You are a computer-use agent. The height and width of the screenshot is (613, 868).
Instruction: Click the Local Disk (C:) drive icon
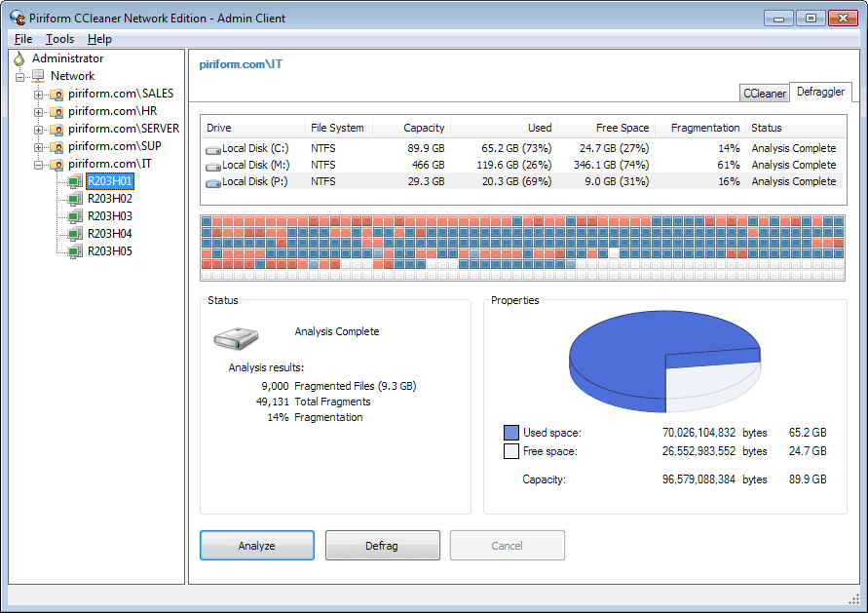pos(213,149)
